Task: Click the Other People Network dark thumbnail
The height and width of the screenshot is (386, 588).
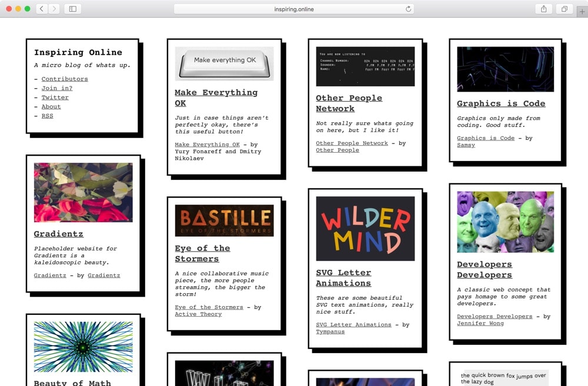Action: pos(365,66)
